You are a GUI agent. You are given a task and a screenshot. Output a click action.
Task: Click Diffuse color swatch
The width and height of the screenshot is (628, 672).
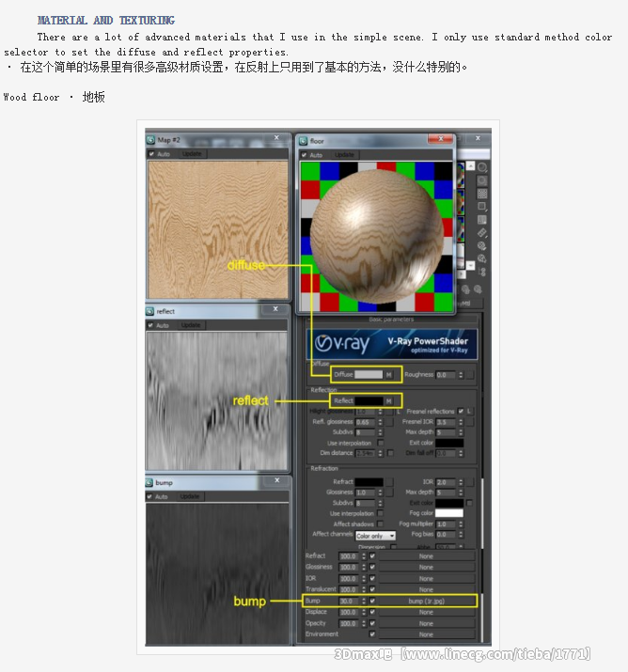click(369, 375)
